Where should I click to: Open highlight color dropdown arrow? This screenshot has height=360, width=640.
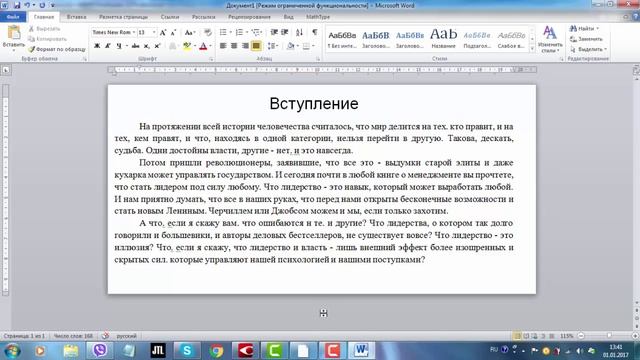click(194, 46)
